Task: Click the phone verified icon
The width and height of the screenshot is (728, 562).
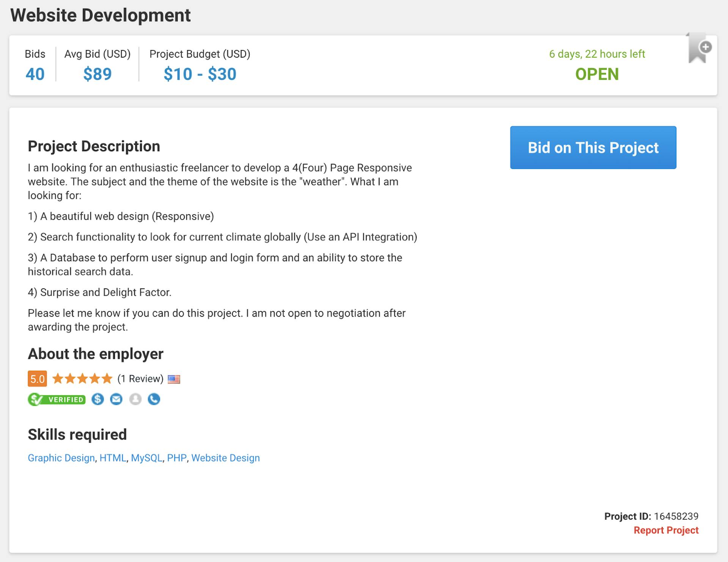Action: point(154,399)
